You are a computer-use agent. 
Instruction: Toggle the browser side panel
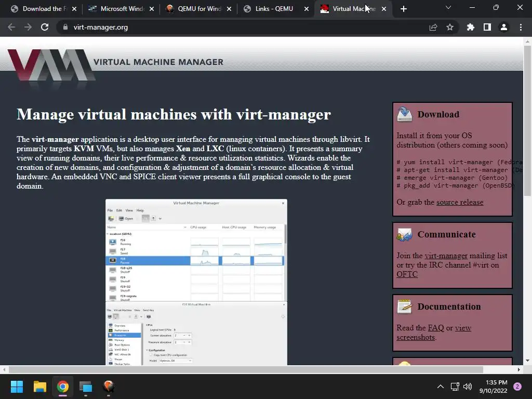point(487,27)
